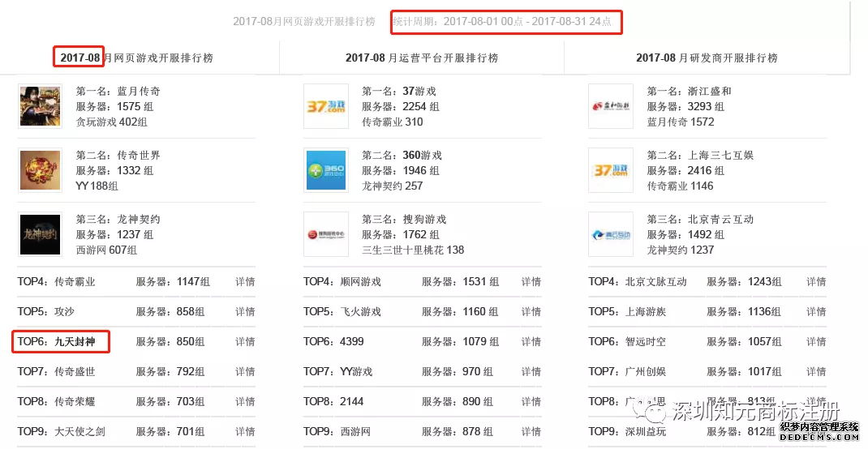Click the TOP8: 2144 entry
The height and width of the screenshot is (449, 868).
333,401
